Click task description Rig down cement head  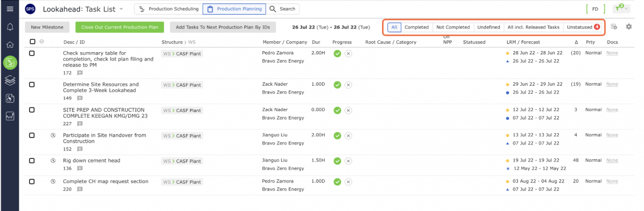[91, 160]
